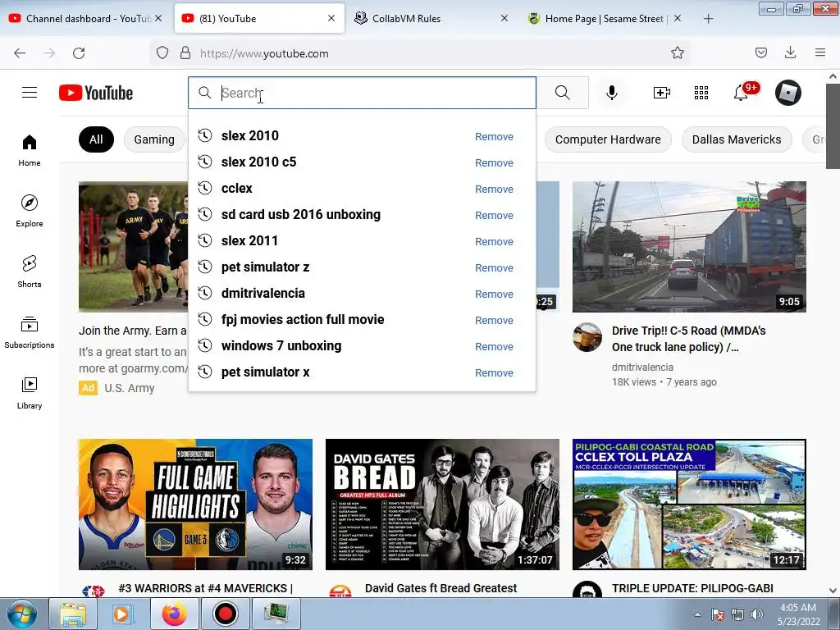Screen dimensions: 840x630
Task: Open the Firefox downloads icon
Action: click(790, 52)
